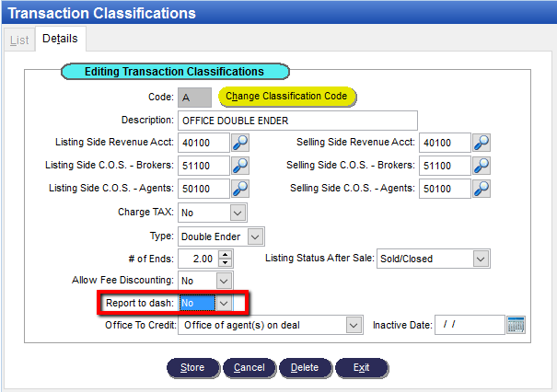Open lookup for Listing Side C.O.S. Agents

[x=239, y=189]
